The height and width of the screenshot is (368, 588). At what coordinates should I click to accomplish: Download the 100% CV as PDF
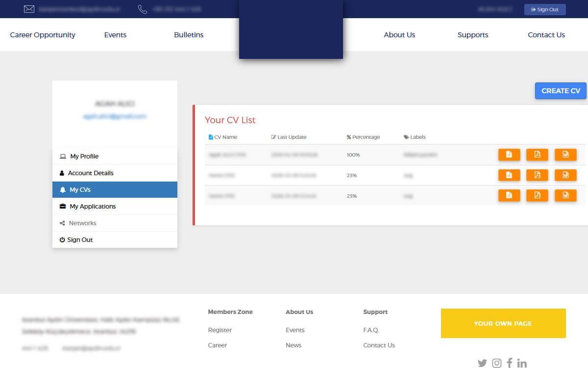tap(537, 155)
